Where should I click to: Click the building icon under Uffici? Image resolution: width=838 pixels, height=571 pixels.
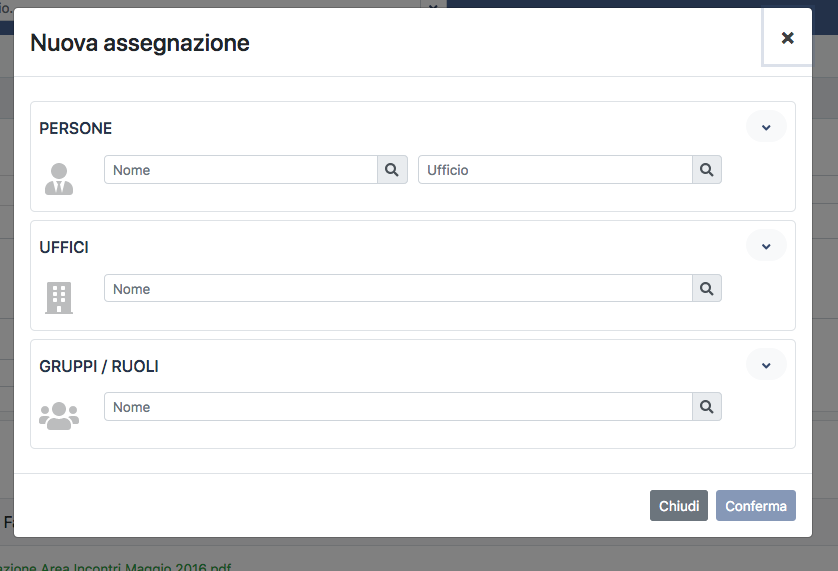coord(59,297)
